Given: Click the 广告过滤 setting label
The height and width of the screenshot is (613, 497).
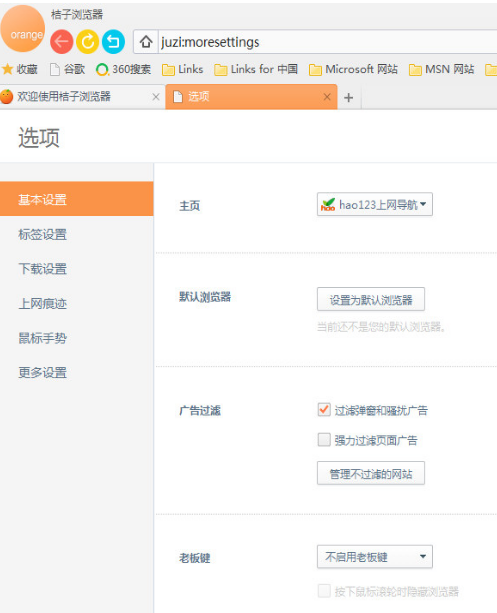Looking at the screenshot, I should pyautogui.click(x=200, y=410).
